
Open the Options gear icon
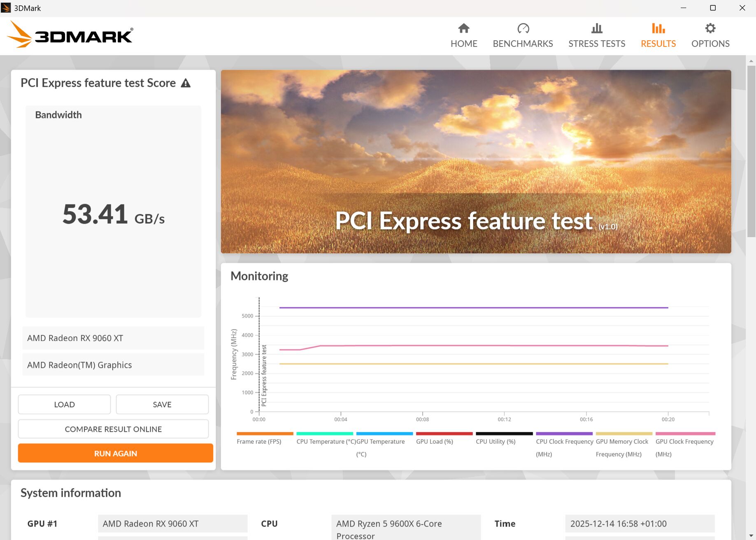tap(710, 28)
